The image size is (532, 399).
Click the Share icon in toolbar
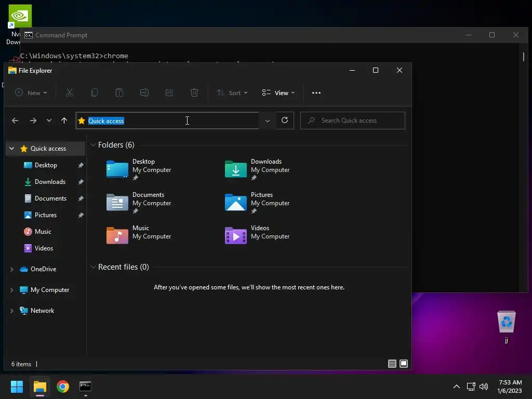(x=169, y=92)
